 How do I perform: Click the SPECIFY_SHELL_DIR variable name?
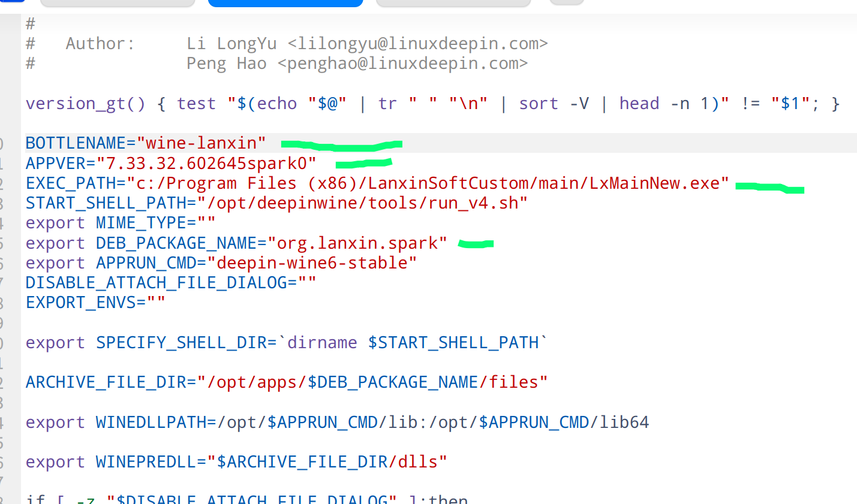[x=181, y=343]
